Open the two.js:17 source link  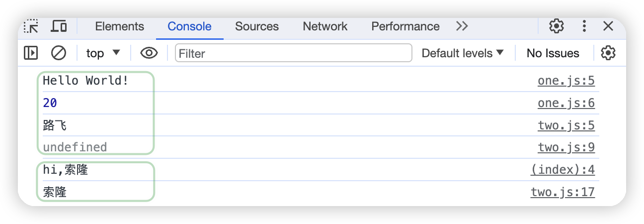(563, 192)
